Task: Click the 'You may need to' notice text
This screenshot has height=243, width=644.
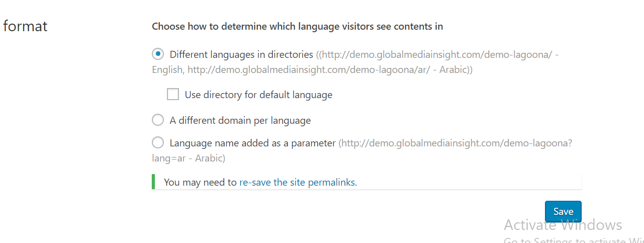Action: point(200,182)
